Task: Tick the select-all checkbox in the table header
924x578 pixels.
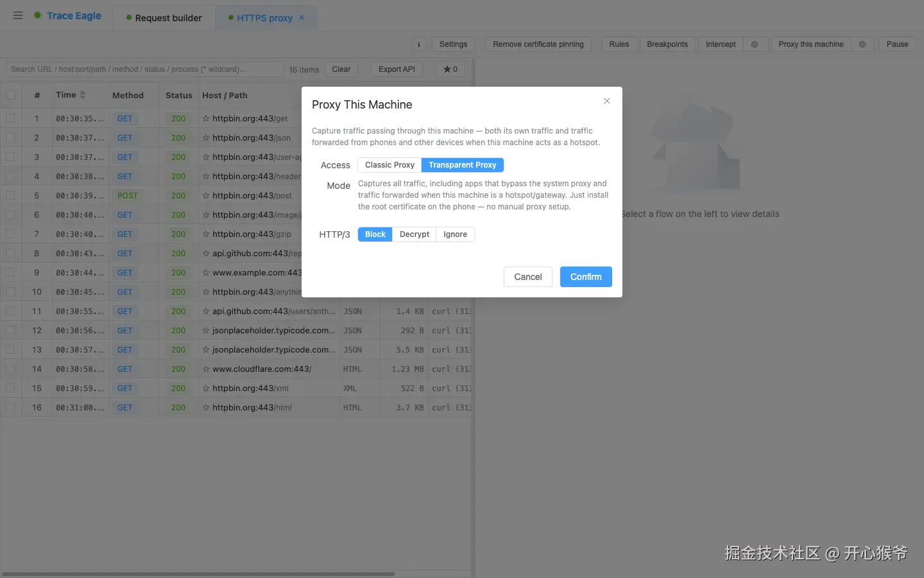Action: click(11, 95)
